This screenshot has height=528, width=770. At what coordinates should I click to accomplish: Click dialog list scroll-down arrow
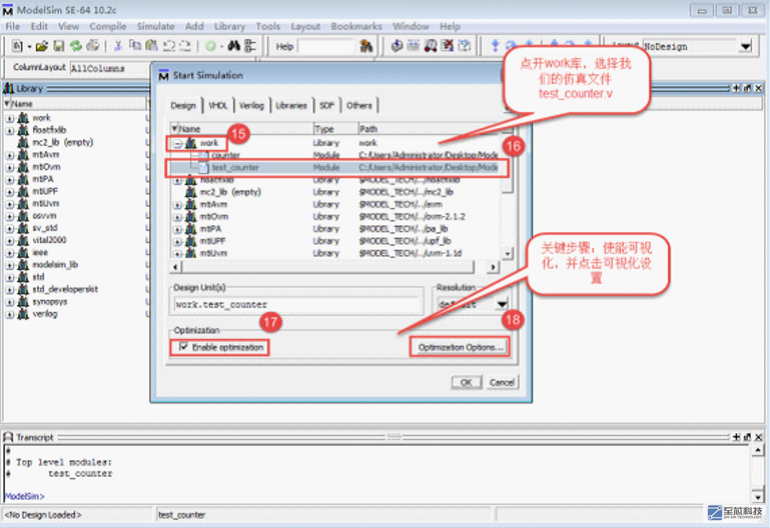508,253
